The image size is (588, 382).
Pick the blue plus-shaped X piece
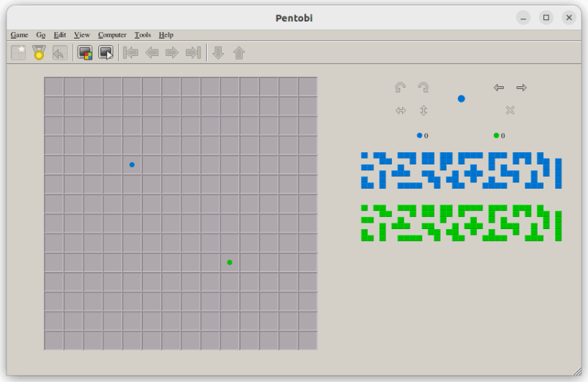(474, 174)
